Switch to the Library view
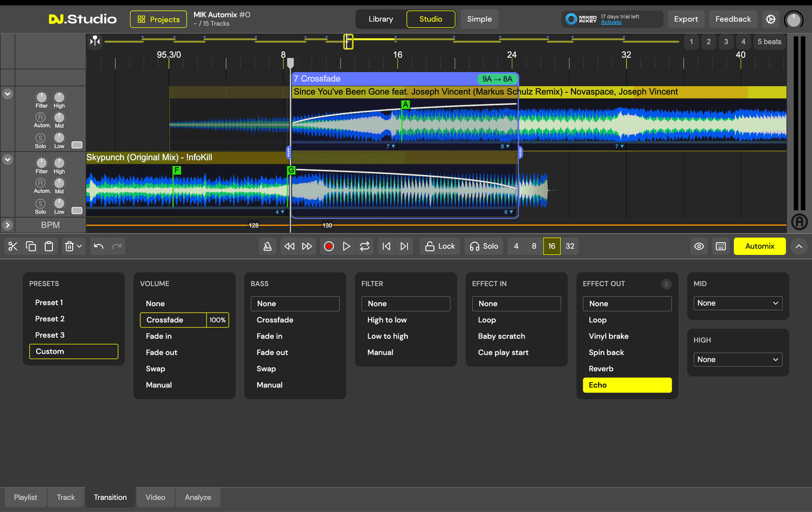Image resolution: width=812 pixels, height=512 pixels. [381, 19]
